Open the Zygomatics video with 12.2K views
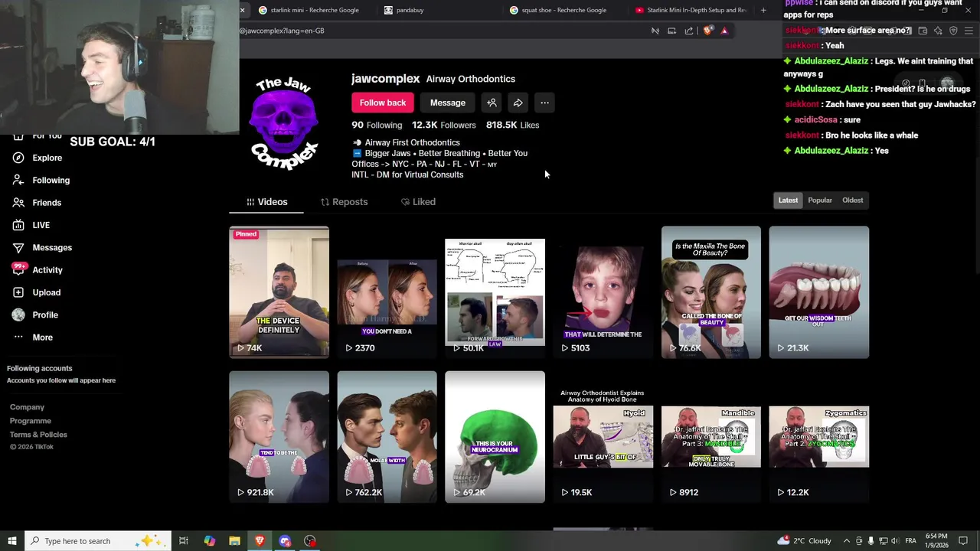Viewport: 980px width, 551px height. 819,437
